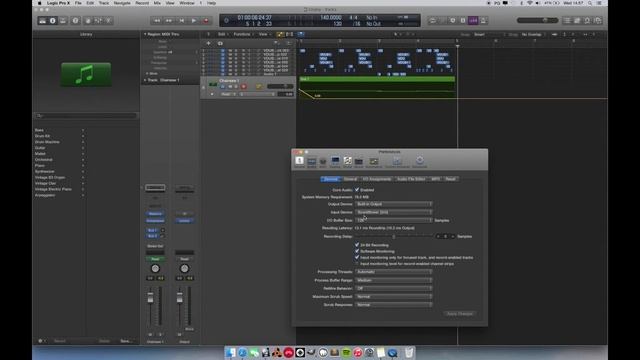Toggle Core Audio Enabled checkbox
This screenshot has width=640, height=360.
tap(357, 190)
